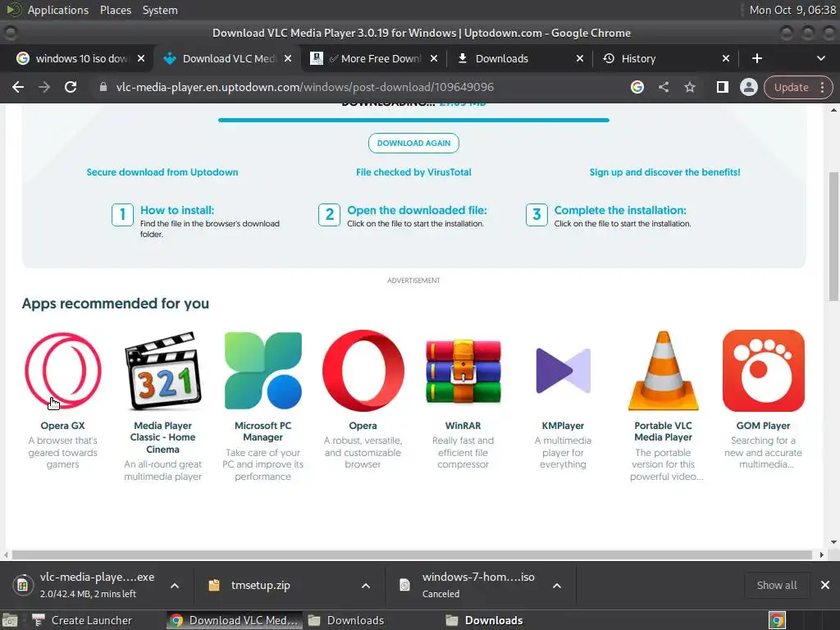The height and width of the screenshot is (630, 840).
Task: Open the GOM Player paw icon
Action: (x=764, y=371)
